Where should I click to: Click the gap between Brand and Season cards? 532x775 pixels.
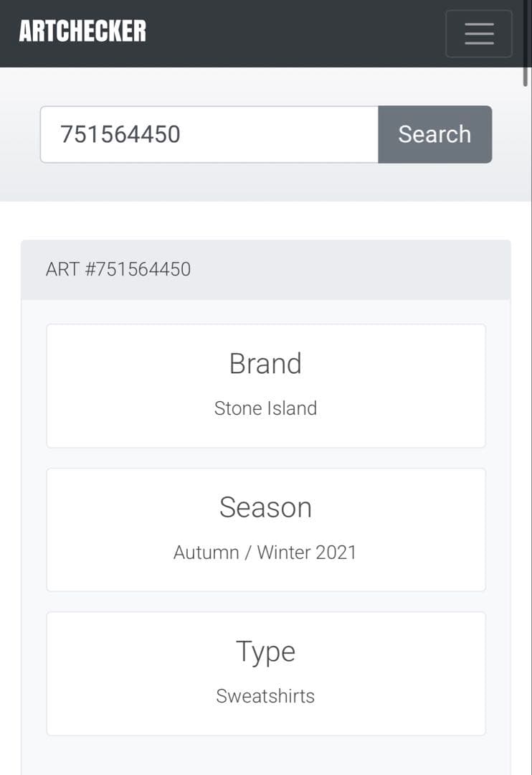(265, 458)
